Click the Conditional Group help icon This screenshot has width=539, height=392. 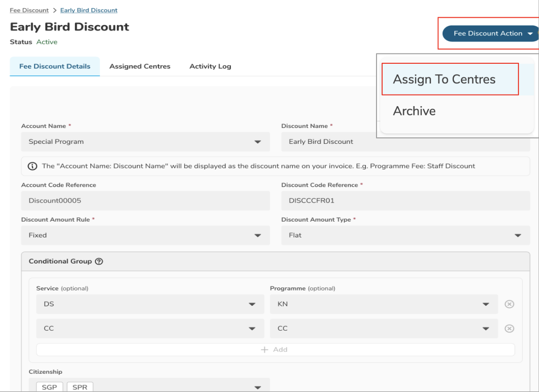(99, 261)
